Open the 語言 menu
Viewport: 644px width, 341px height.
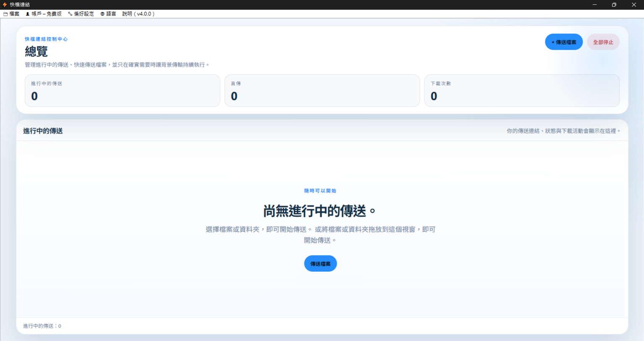pyautogui.click(x=108, y=14)
